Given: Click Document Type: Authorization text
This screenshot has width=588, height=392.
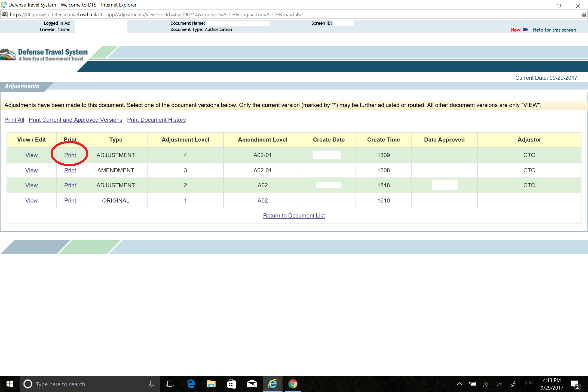Looking at the screenshot, I should click(201, 29).
